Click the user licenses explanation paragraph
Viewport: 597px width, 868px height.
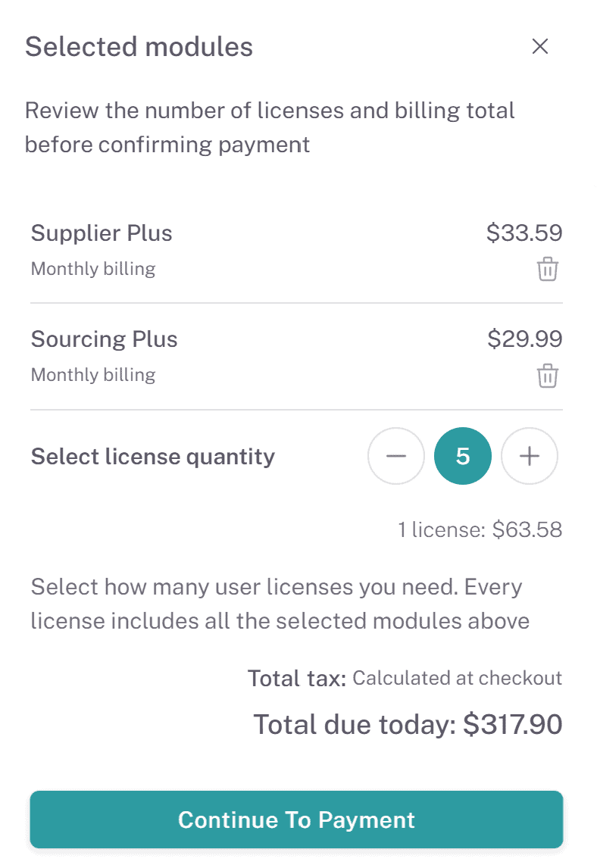[280, 604]
